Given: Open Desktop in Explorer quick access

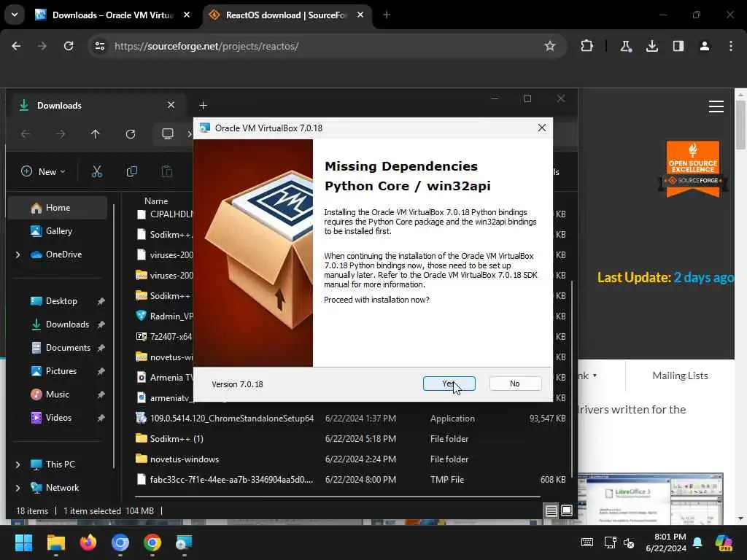Looking at the screenshot, I should click(57, 301).
